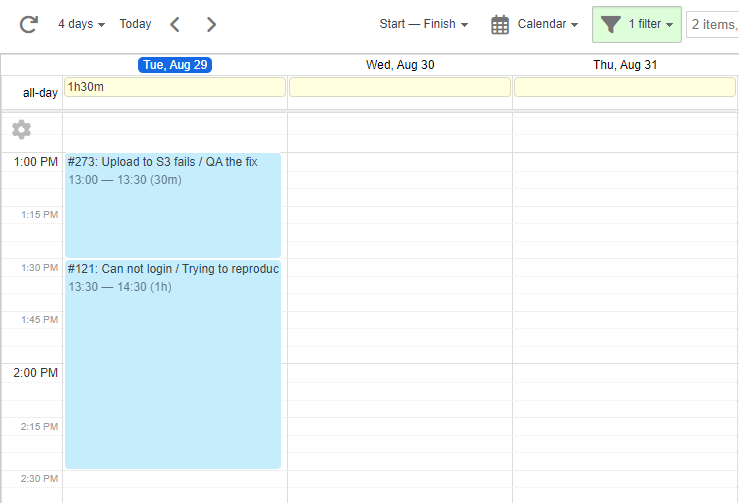739x503 pixels.
Task: Open the 4 days range dropdown
Action: (x=81, y=24)
